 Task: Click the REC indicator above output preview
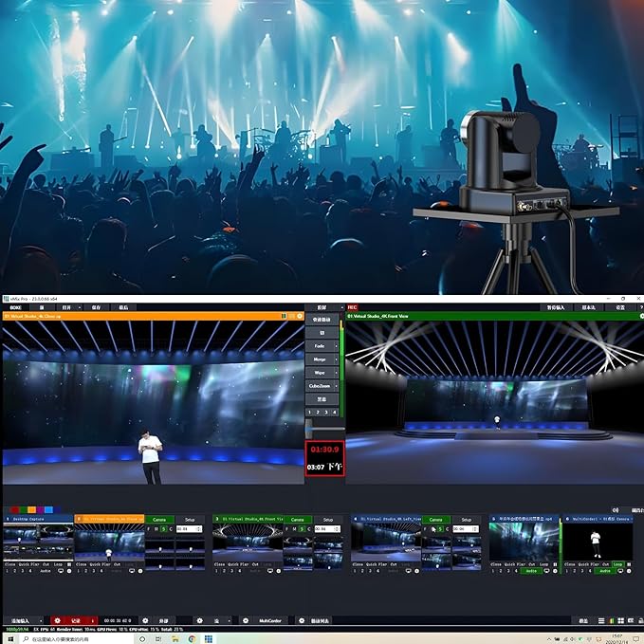point(353,307)
